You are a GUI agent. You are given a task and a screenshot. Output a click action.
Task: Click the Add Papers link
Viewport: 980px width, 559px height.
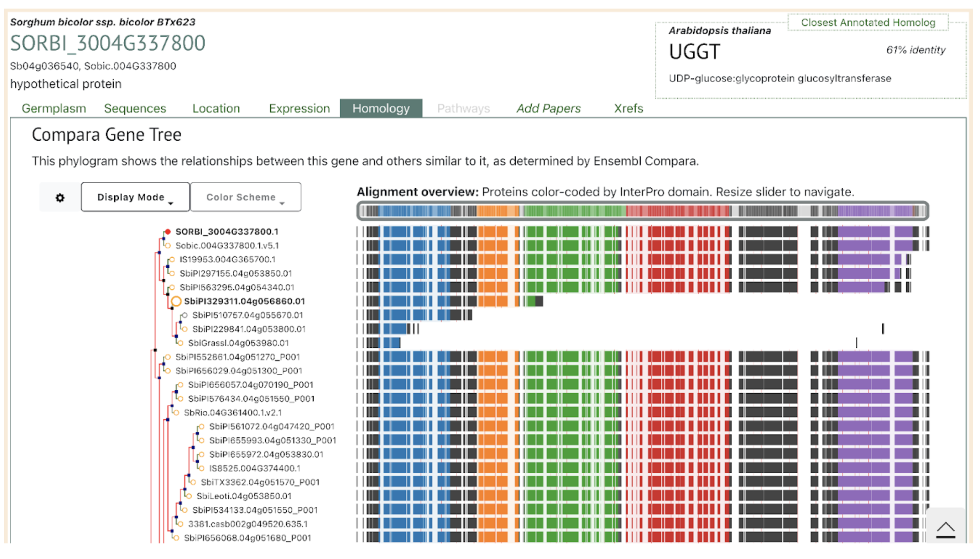tap(548, 108)
